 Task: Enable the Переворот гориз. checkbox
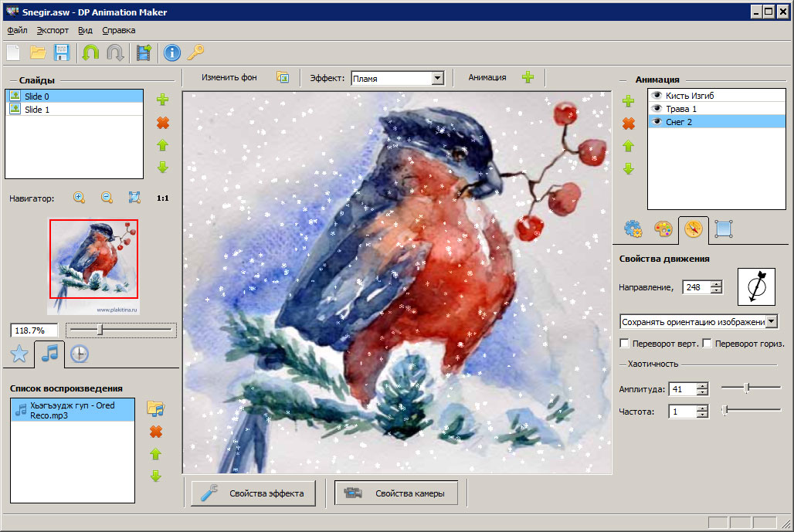click(707, 343)
